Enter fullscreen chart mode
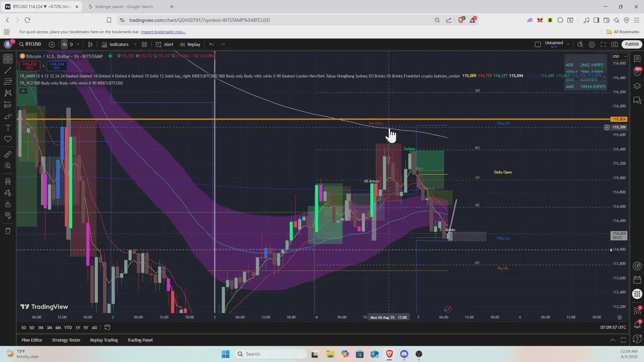644x362 pixels. (x=603, y=44)
